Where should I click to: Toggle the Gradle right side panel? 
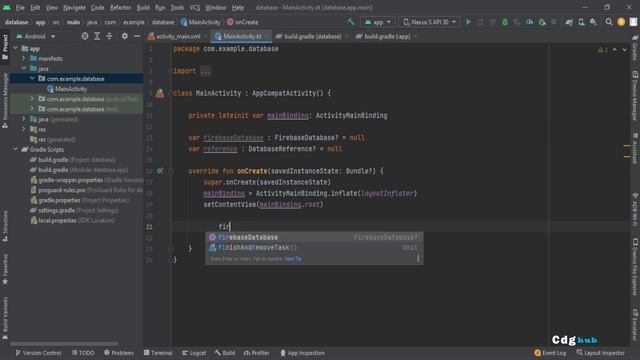pyautogui.click(x=635, y=47)
